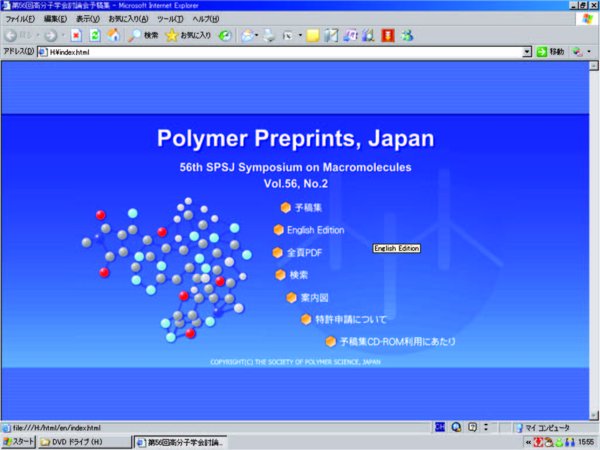600x450 pixels.
Task: Open the History clock icon
Action: (225, 36)
